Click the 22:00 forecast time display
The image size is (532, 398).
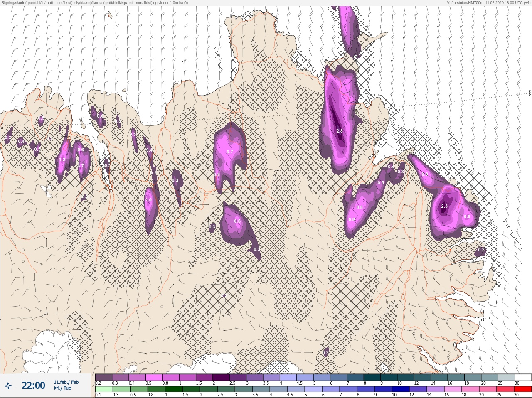(x=33, y=386)
